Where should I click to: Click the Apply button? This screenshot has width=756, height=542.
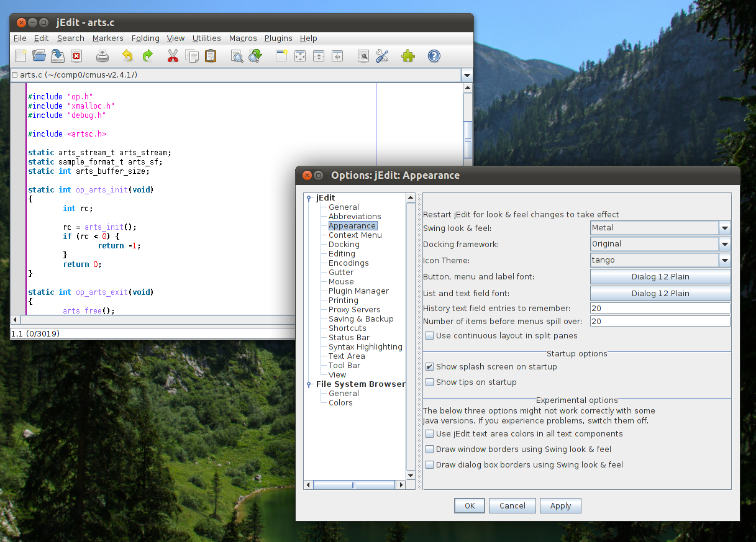(560, 506)
